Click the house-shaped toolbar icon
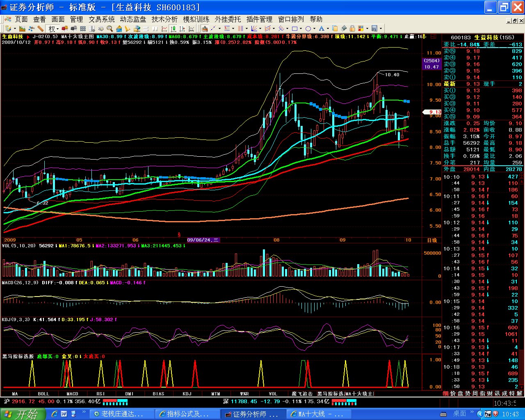 pos(119,29)
